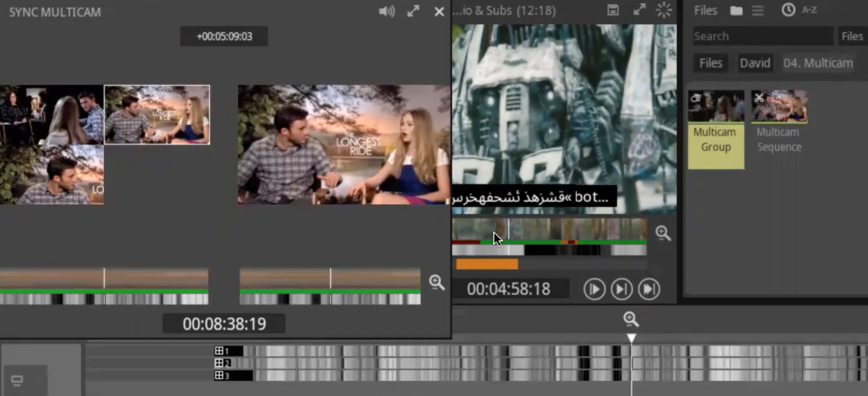Click the save icon in viewer header

(x=613, y=10)
